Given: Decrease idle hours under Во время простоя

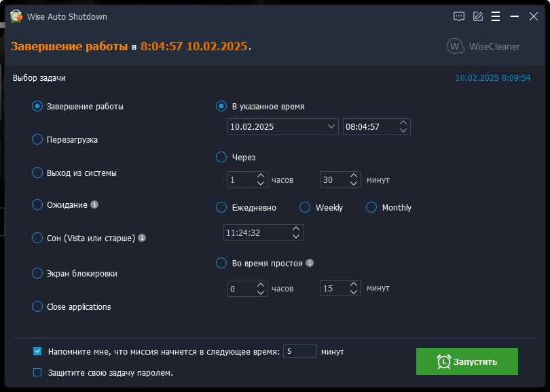Looking at the screenshot, I should pos(261,292).
